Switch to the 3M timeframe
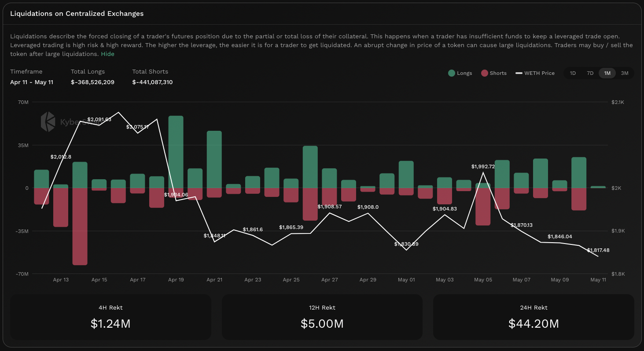Image resolution: width=644 pixels, height=351 pixels. [x=624, y=73]
